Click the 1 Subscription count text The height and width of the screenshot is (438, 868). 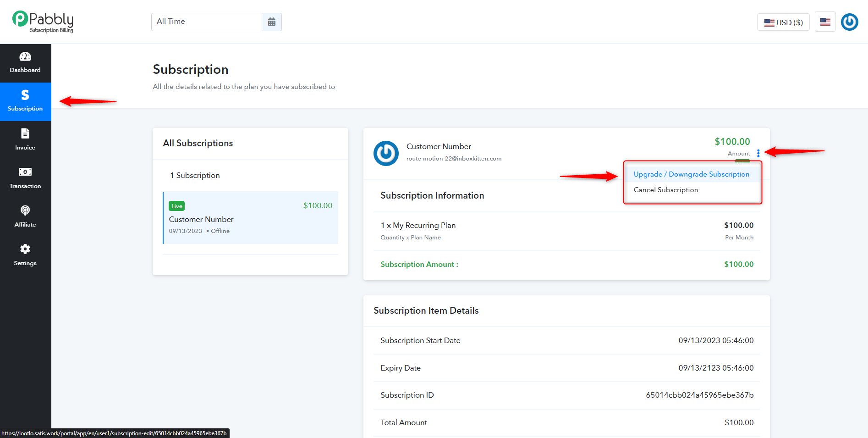tap(195, 176)
